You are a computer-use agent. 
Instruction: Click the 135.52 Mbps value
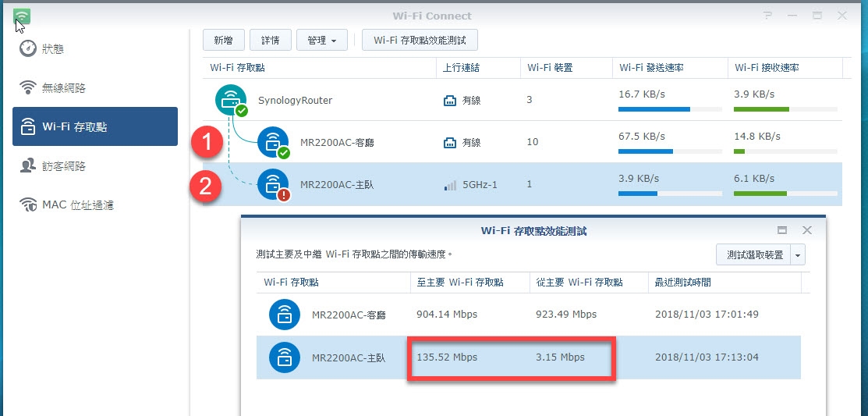click(447, 357)
